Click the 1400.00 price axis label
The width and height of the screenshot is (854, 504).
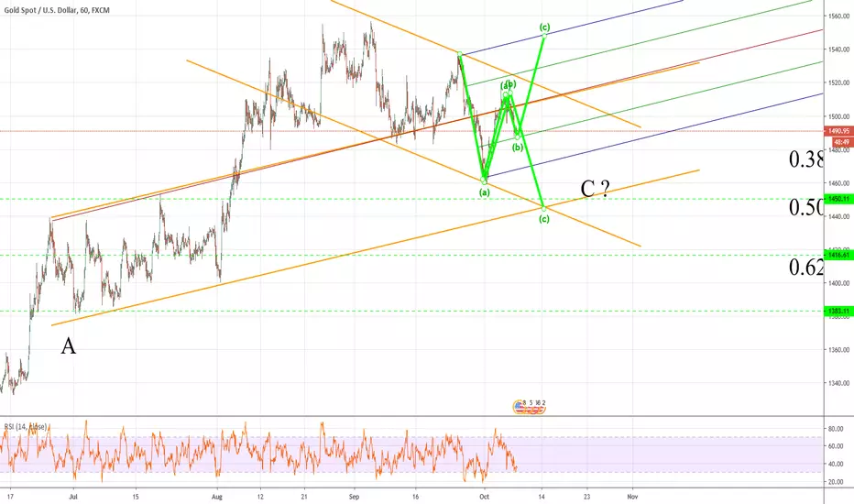pos(838,283)
